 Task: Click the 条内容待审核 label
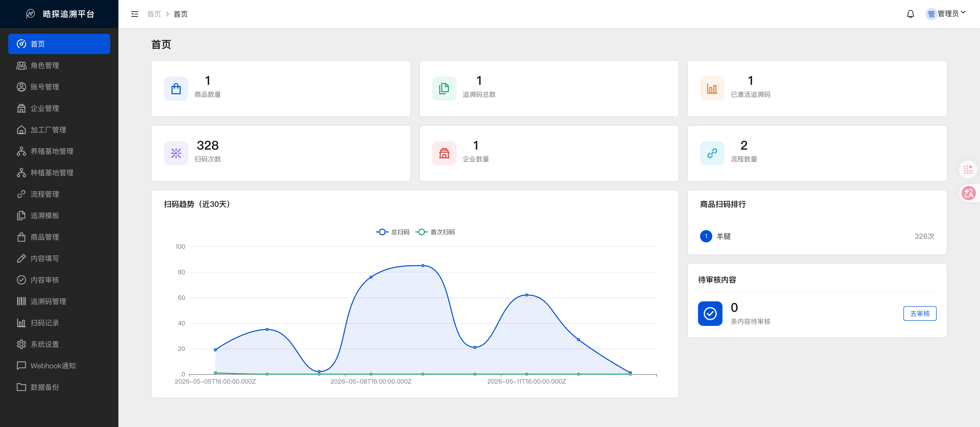(750, 322)
